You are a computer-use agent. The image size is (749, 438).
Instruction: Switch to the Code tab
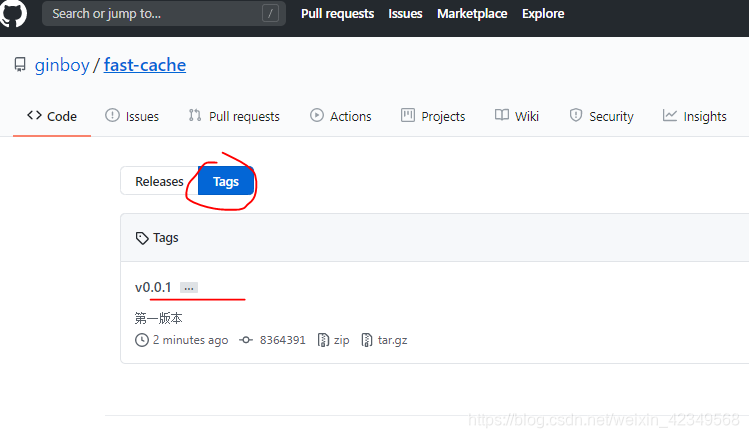pyautogui.click(x=52, y=116)
